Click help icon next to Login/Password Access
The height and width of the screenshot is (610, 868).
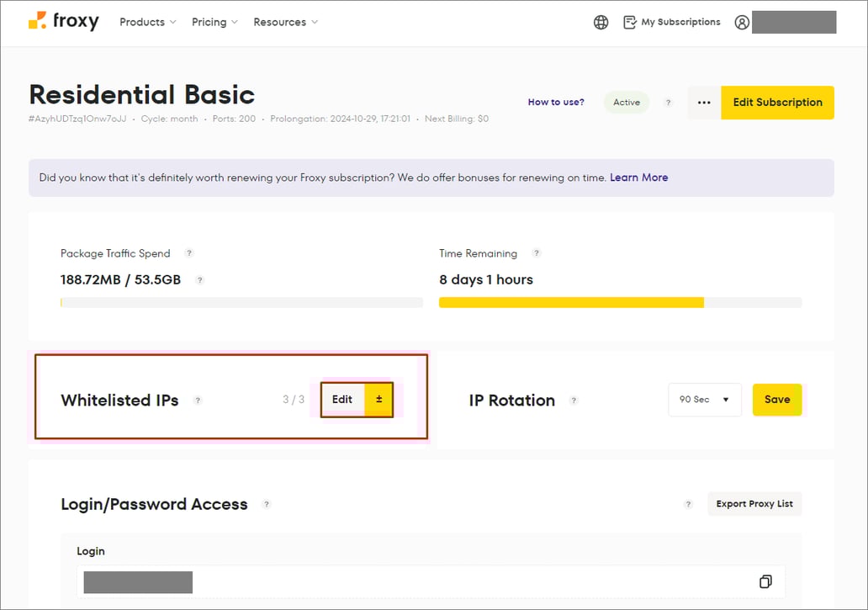(267, 505)
